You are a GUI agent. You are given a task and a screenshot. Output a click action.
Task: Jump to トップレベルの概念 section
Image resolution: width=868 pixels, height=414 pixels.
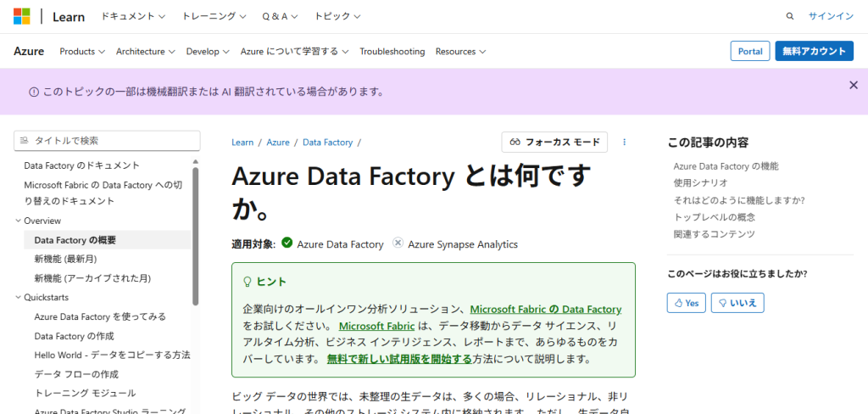tap(714, 216)
